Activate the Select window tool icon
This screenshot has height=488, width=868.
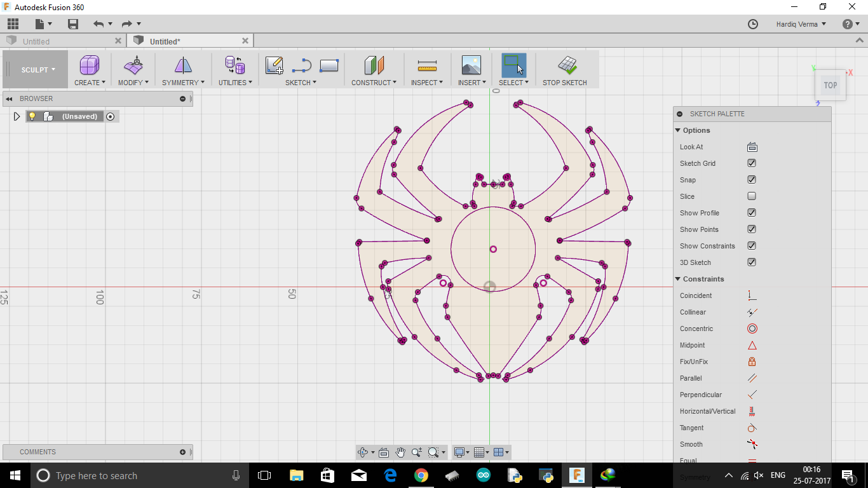pyautogui.click(x=513, y=65)
